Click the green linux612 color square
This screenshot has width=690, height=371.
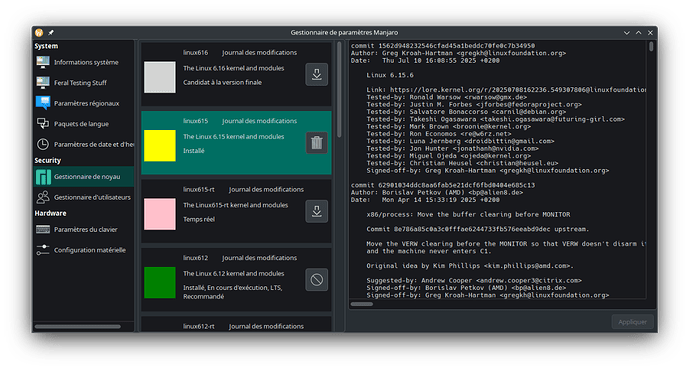point(160,283)
